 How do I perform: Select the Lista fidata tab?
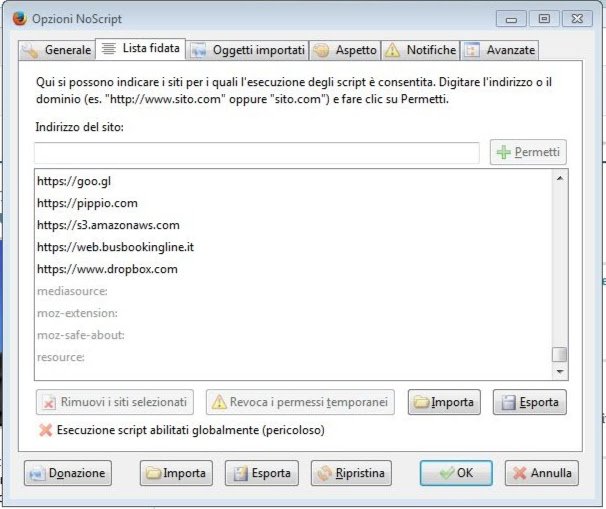tap(140, 49)
